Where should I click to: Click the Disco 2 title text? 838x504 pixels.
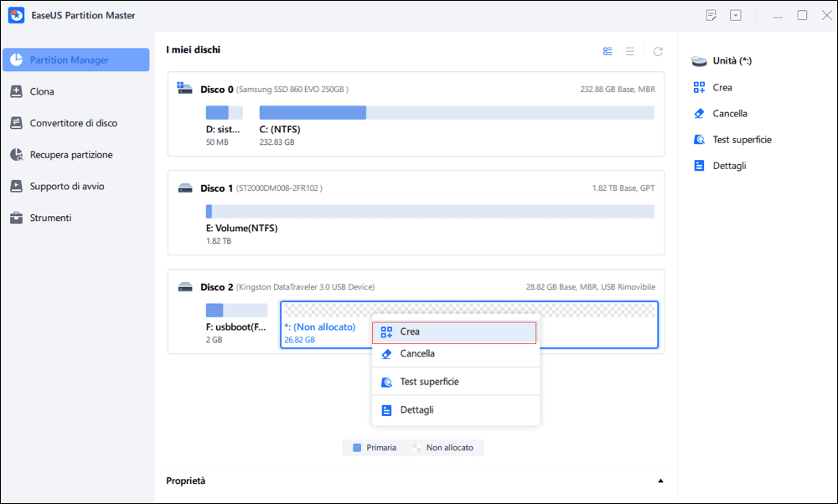[217, 286]
